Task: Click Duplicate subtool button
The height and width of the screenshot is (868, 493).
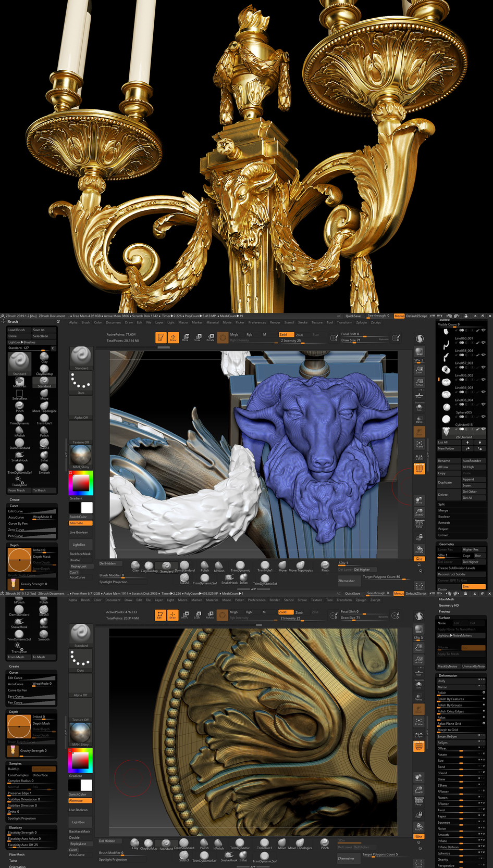Action: (x=449, y=482)
